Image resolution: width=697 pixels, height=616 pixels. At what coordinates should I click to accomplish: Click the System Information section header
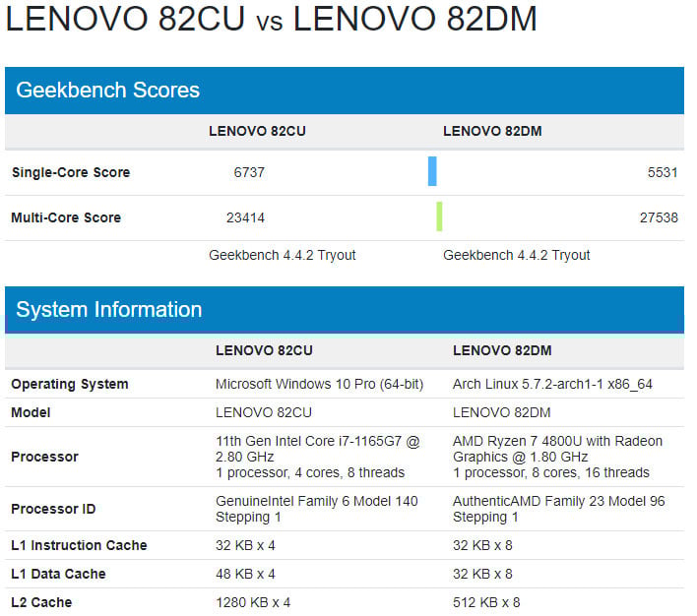point(345,310)
